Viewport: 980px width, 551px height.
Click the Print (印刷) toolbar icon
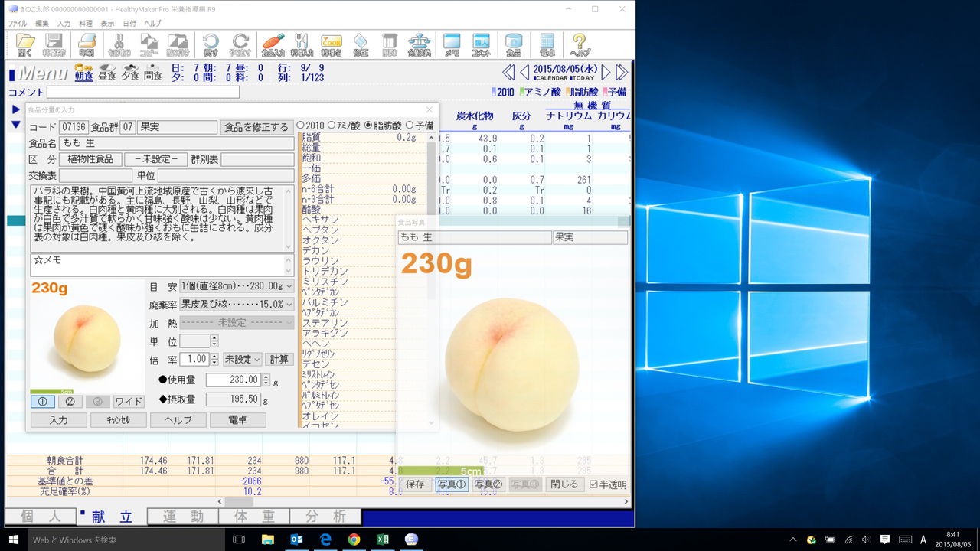coord(87,45)
